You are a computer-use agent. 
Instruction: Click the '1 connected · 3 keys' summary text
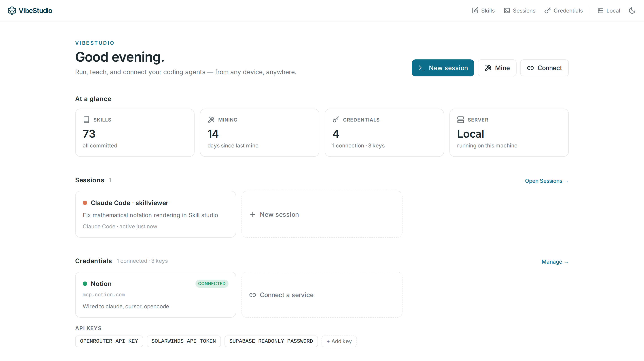142,261
